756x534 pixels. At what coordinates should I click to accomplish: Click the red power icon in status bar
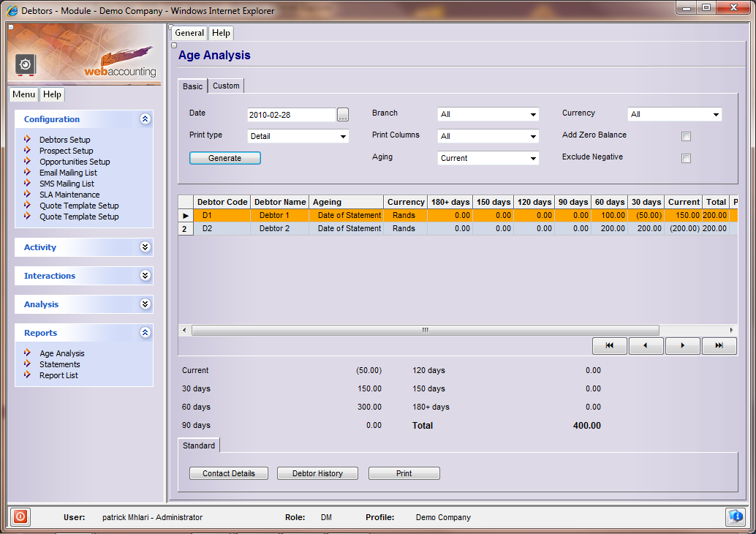click(20, 517)
